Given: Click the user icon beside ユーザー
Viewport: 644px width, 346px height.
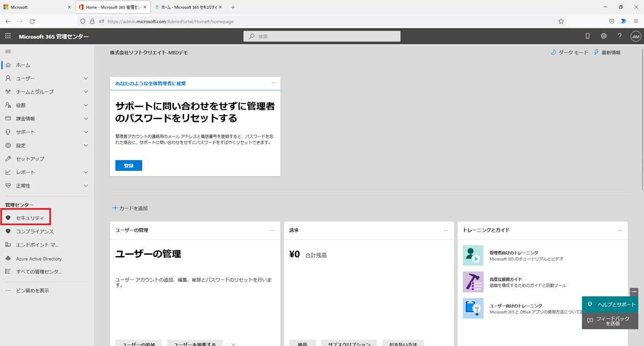Looking at the screenshot, I should [8, 78].
